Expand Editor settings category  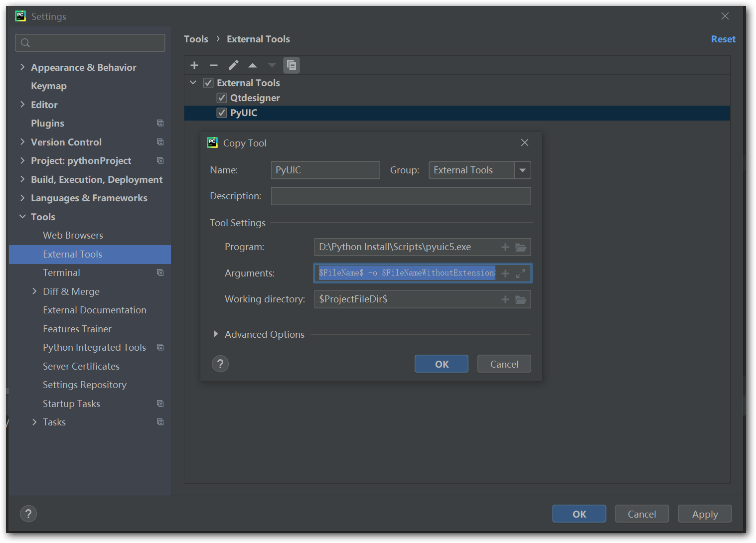(22, 104)
